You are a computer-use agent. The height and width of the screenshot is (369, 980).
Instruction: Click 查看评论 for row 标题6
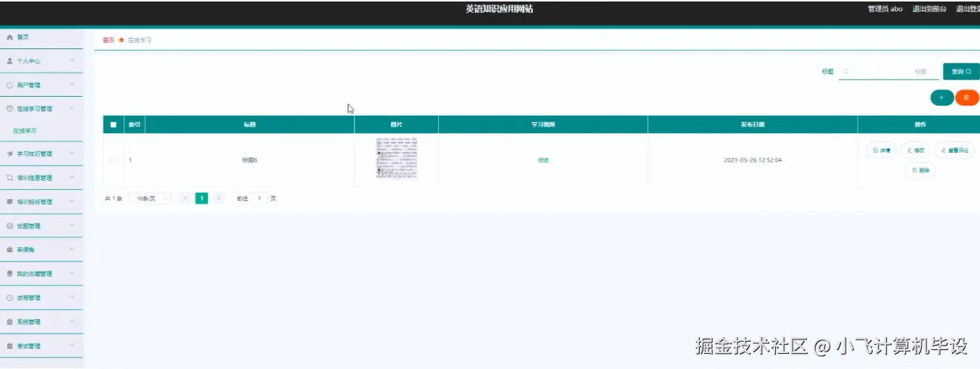point(954,150)
